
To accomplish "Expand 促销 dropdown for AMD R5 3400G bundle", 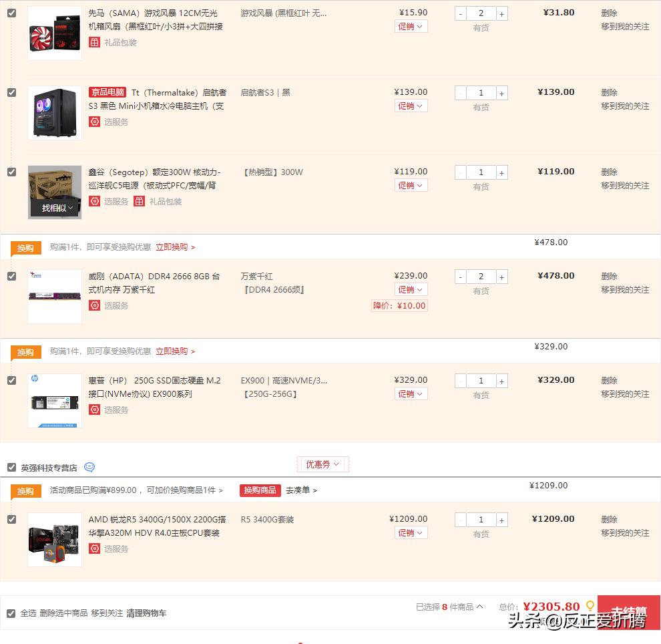I will point(411,532).
